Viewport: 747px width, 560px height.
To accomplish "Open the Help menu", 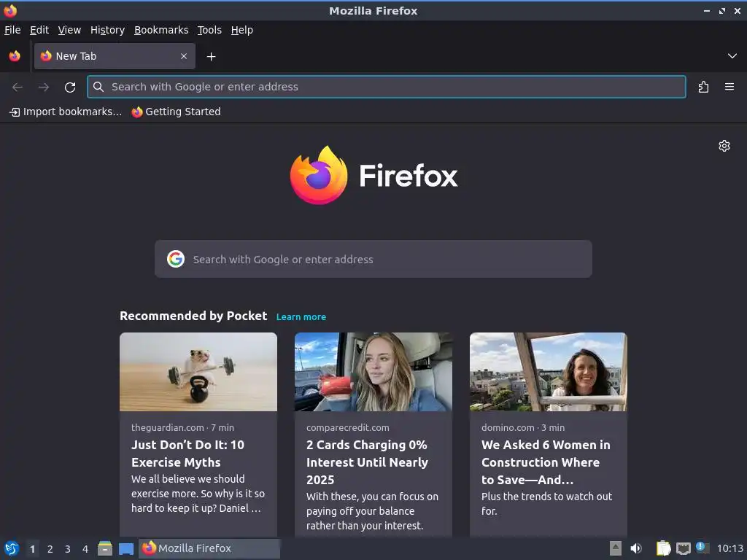I will coord(242,30).
